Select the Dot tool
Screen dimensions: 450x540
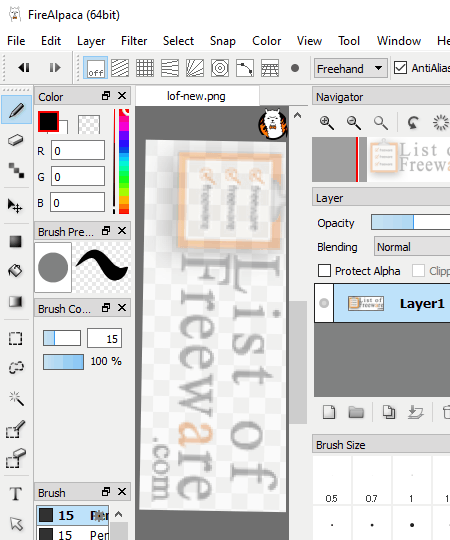coord(16,170)
